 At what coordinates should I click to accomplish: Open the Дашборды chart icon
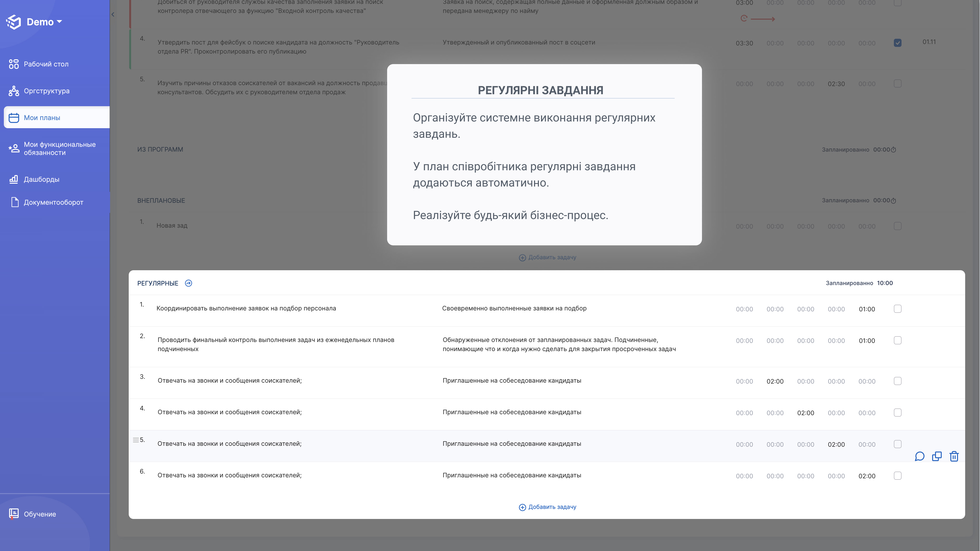(14, 179)
